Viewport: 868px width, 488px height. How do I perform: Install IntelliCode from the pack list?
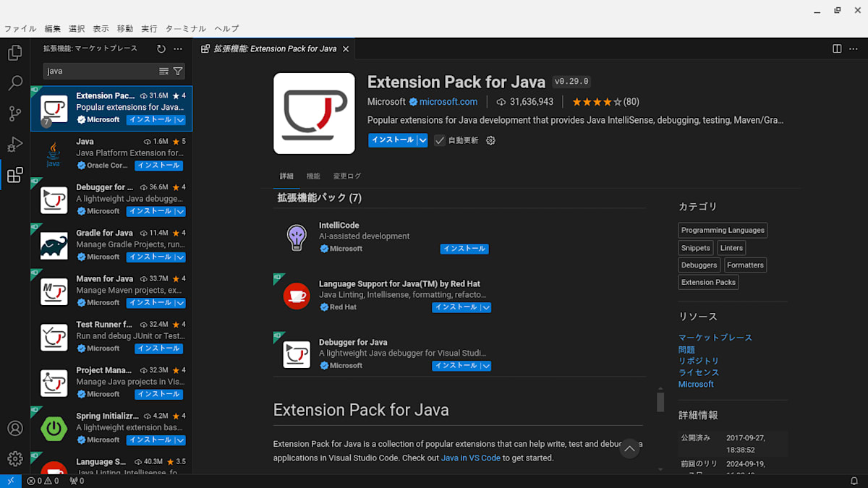click(x=464, y=249)
